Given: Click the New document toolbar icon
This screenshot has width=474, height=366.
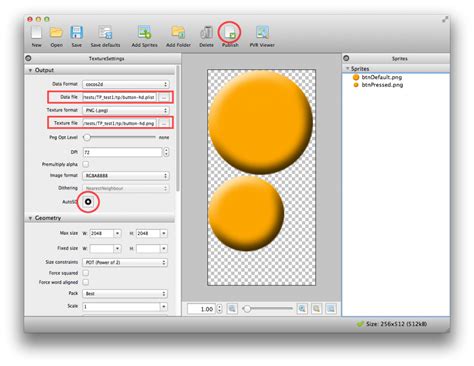Looking at the screenshot, I should pyautogui.click(x=36, y=32).
